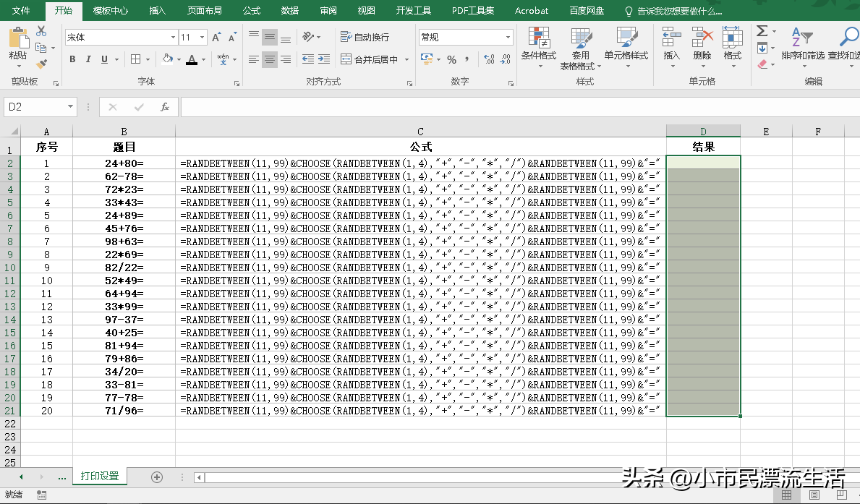This screenshot has width=860, height=504.
Task: Click the select all corner triangle
Action: [x=14, y=132]
